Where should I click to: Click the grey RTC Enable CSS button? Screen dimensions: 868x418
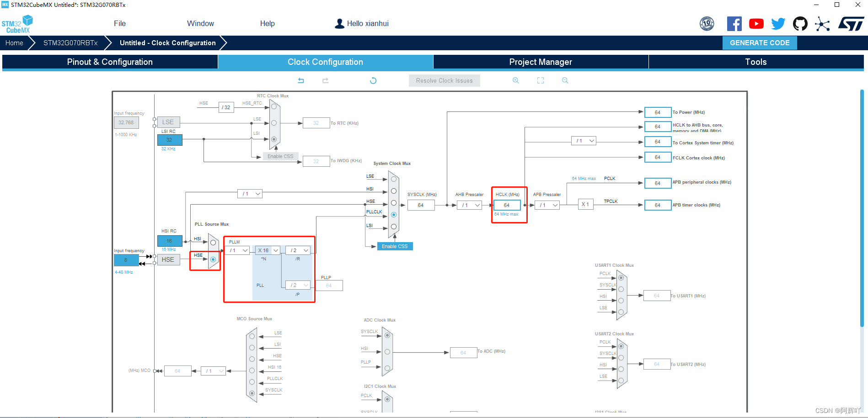pyautogui.click(x=280, y=156)
